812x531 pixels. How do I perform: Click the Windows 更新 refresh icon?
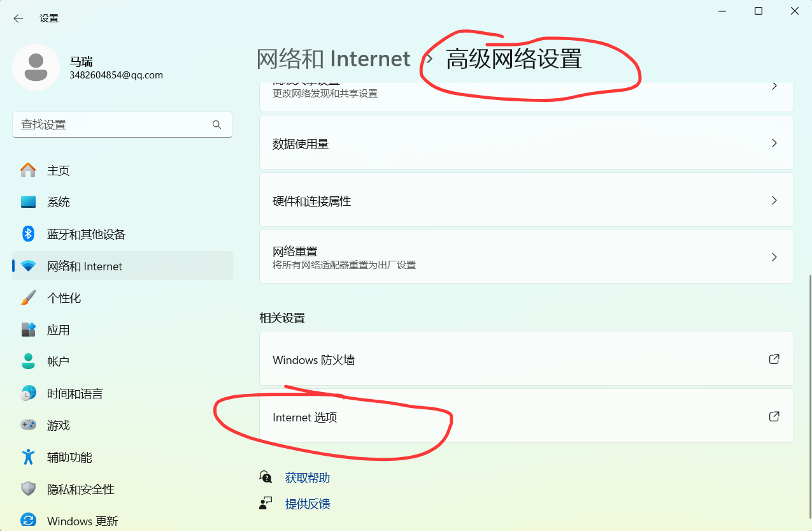pyautogui.click(x=28, y=521)
